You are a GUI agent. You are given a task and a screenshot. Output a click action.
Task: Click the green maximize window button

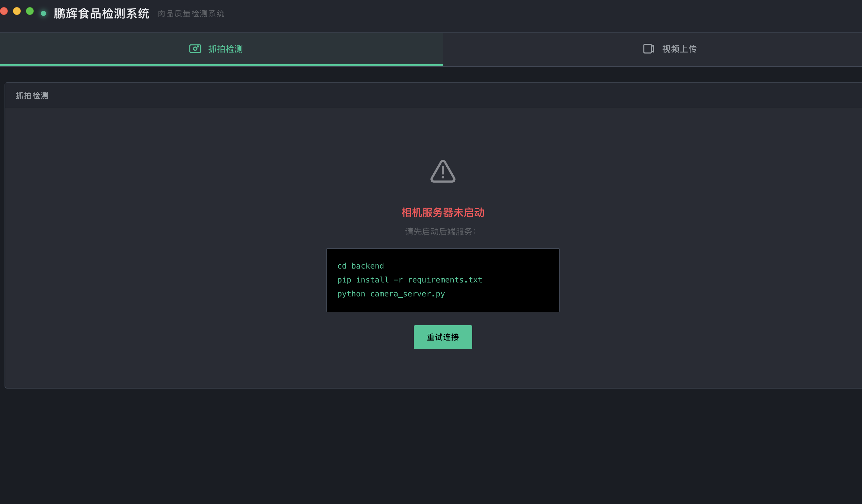(x=30, y=11)
